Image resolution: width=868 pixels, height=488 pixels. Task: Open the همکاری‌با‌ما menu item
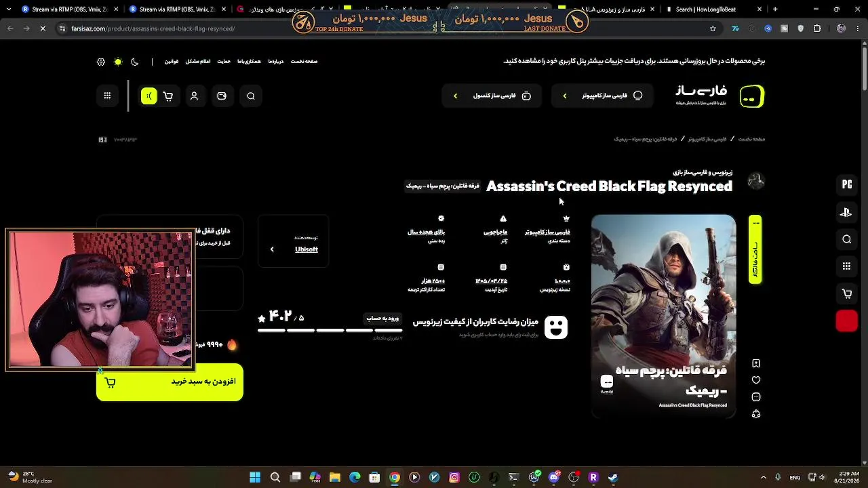click(x=249, y=62)
